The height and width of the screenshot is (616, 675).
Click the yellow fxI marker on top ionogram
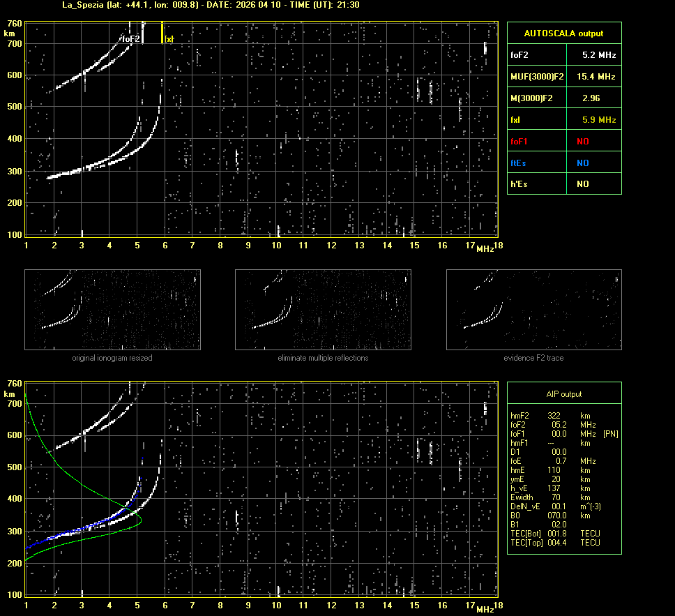(x=162, y=33)
